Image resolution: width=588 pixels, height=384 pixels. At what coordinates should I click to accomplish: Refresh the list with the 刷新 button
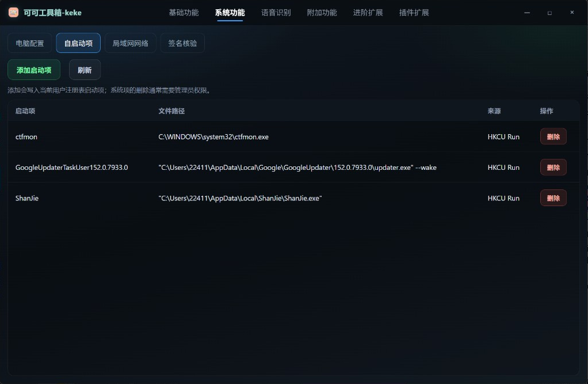[x=85, y=70]
